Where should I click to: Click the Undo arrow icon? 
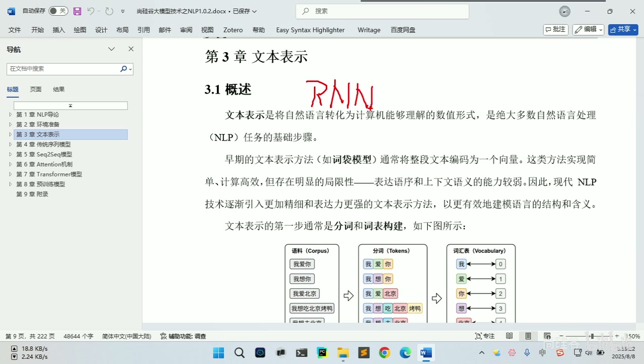pos(90,11)
